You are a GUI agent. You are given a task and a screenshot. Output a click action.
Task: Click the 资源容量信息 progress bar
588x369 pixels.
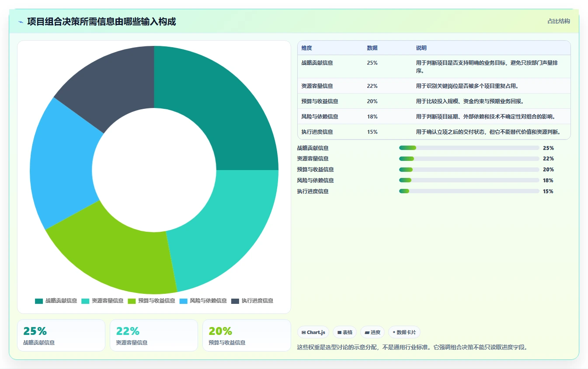[x=469, y=159]
